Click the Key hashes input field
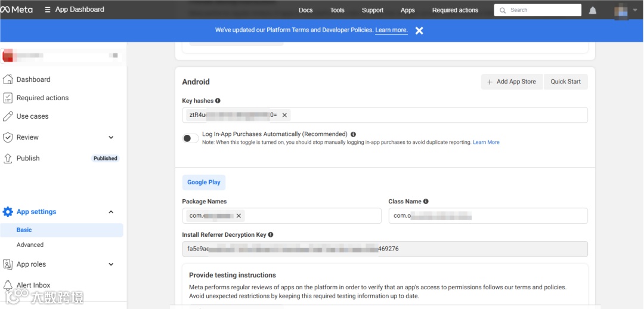This screenshot has height=309, width=644. click(x=385, y=115)
